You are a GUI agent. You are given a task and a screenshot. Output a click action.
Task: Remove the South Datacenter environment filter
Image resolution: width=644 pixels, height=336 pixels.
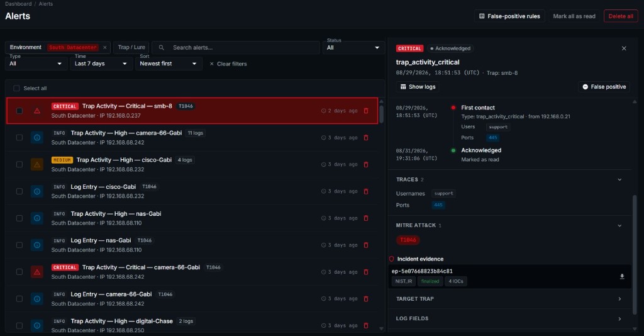click(105, 48)
